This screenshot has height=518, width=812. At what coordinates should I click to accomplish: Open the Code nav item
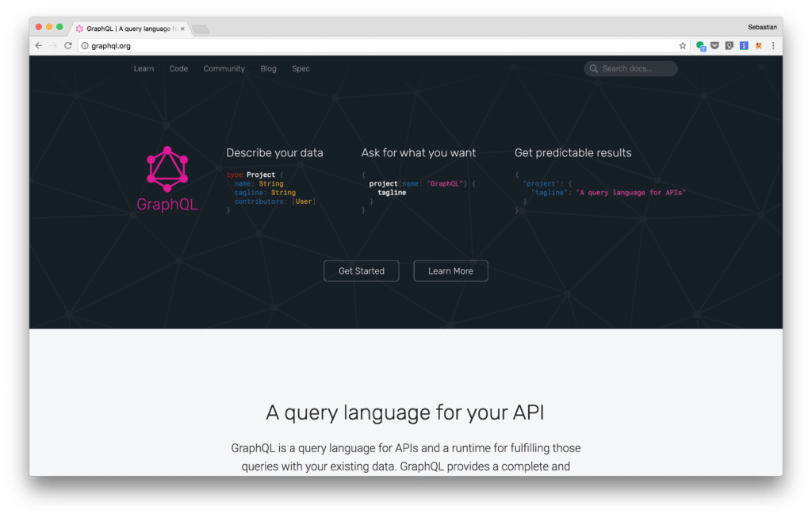(178, 68)
